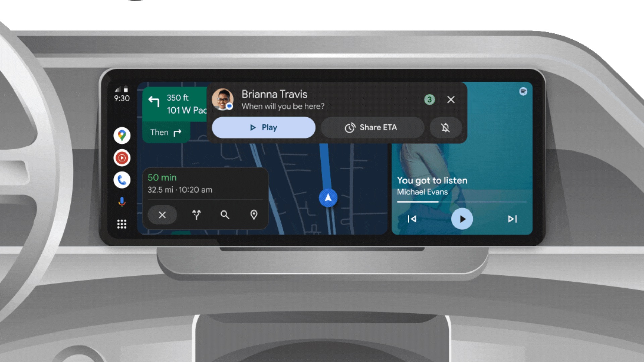Play voice message from Brianna Travis
This screenshot has width=644, height=362.
[x=264, y=128]
